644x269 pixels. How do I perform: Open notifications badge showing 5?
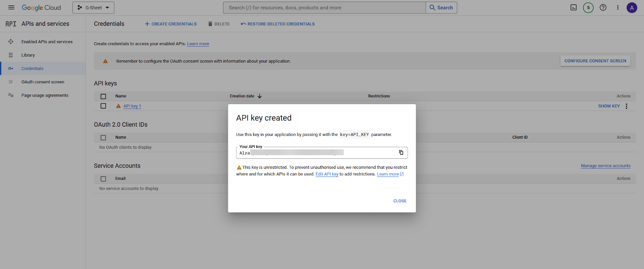pyautogui.click(x=588, y=8)
